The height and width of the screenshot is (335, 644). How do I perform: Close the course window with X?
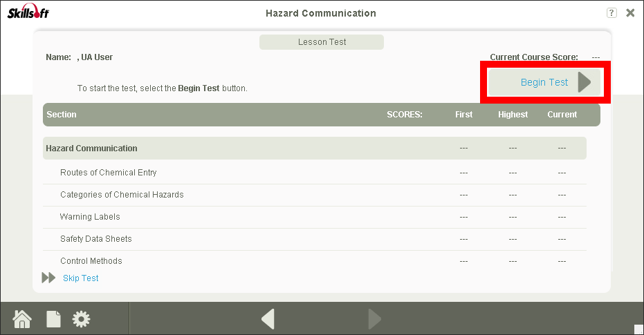click(x=630, y=12)
